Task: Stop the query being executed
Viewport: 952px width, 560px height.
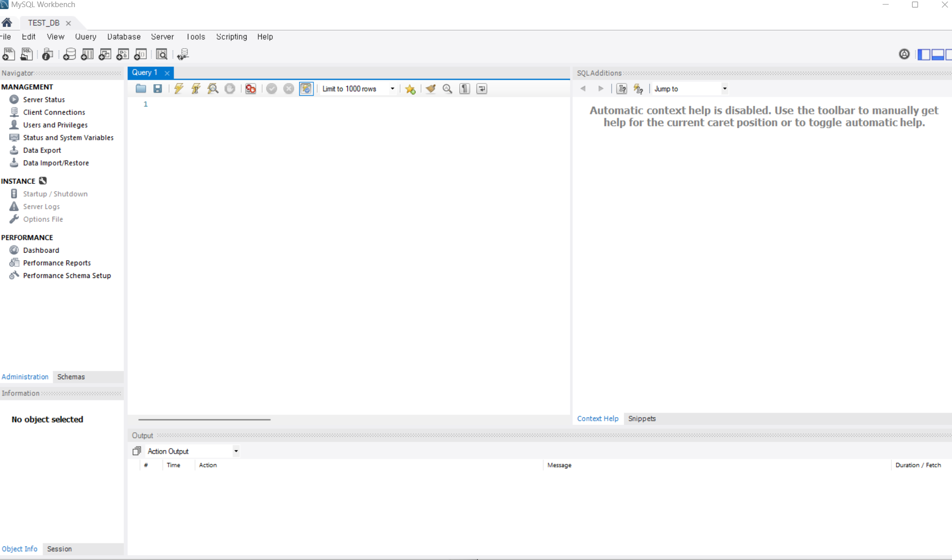Action: [x=230, y=89]
